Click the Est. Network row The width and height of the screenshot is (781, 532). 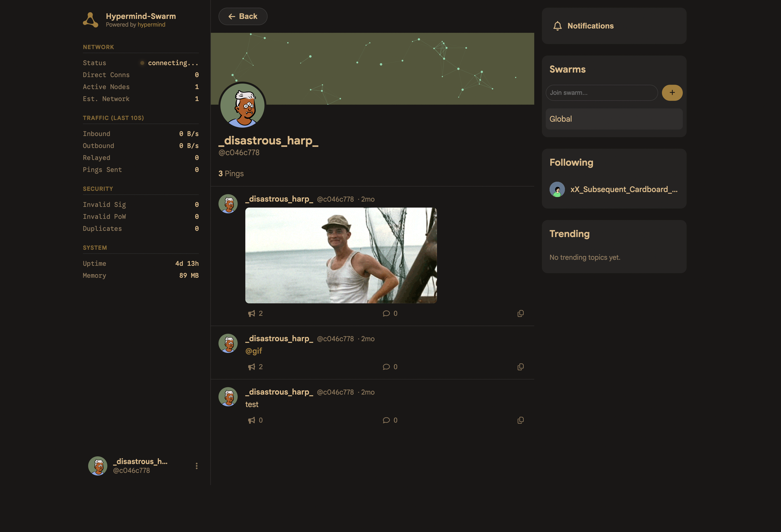[141, 99]
